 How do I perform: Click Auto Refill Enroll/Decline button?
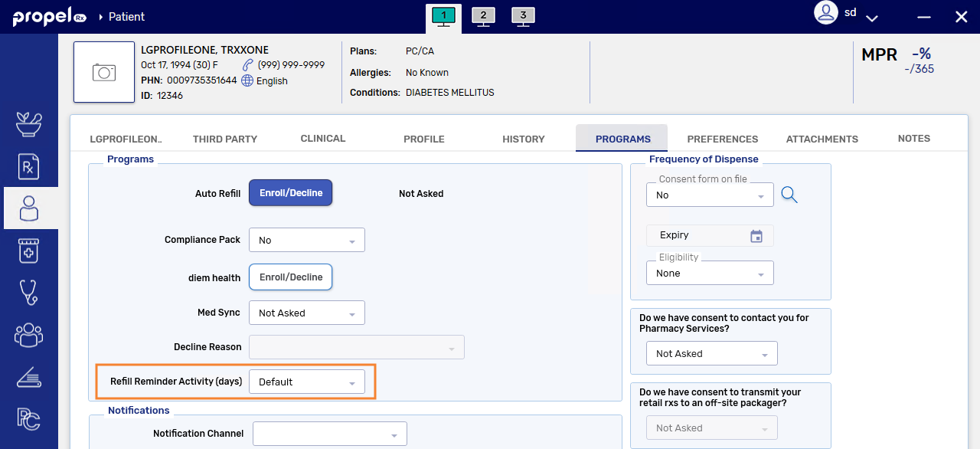click(x=291, y=193)
